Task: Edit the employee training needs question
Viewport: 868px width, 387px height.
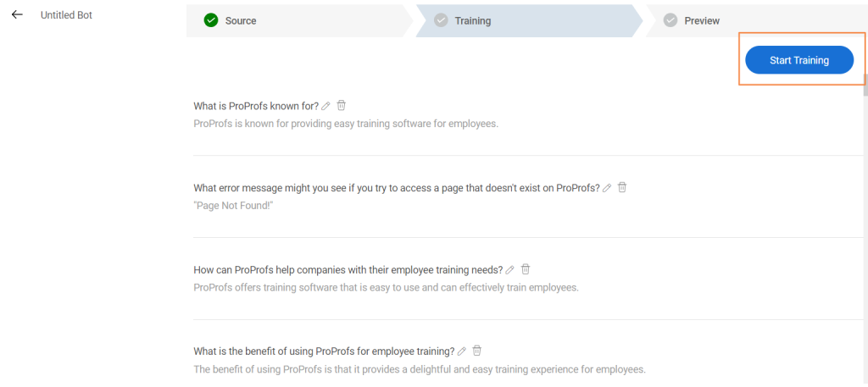Action: (510, 271)
